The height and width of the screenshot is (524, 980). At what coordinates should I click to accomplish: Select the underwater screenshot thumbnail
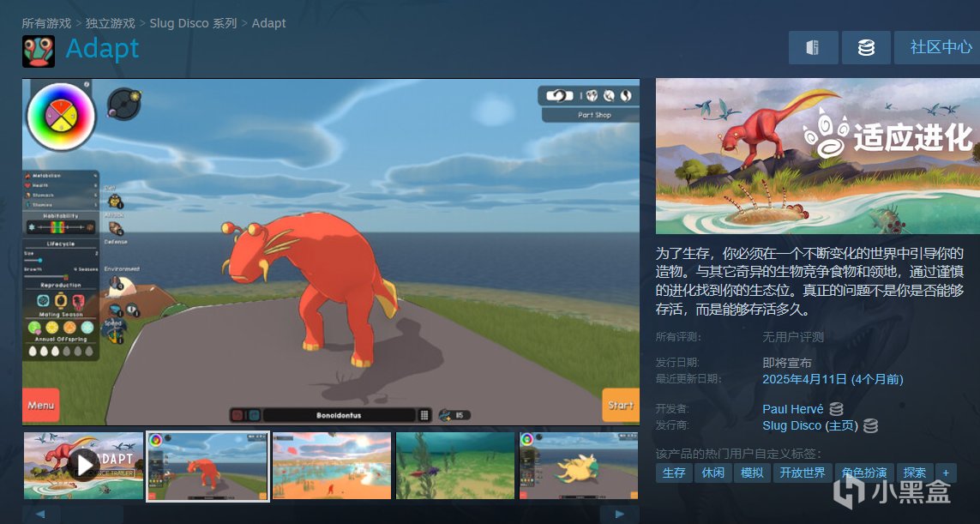pos(455,466)
